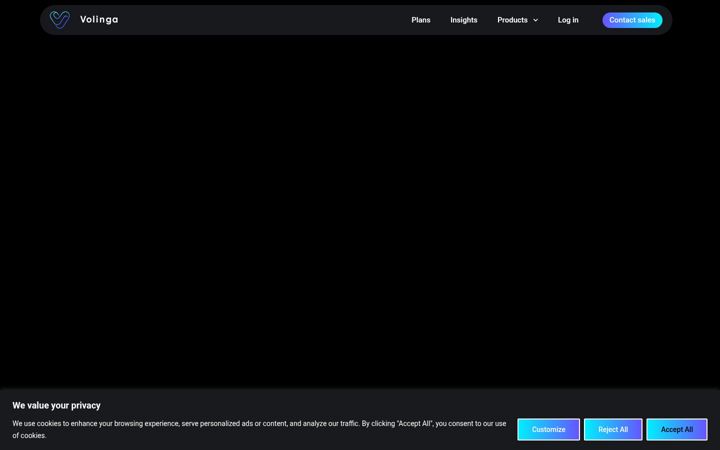Open the Plans page
Viewport: 720px width, 450px height.
(421, 20)
